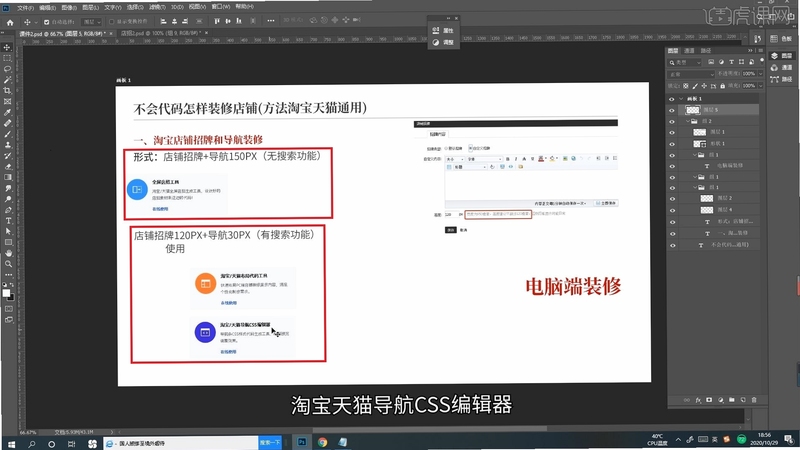
Task: Click the delete layer trash icon
Action: point(754,400)
